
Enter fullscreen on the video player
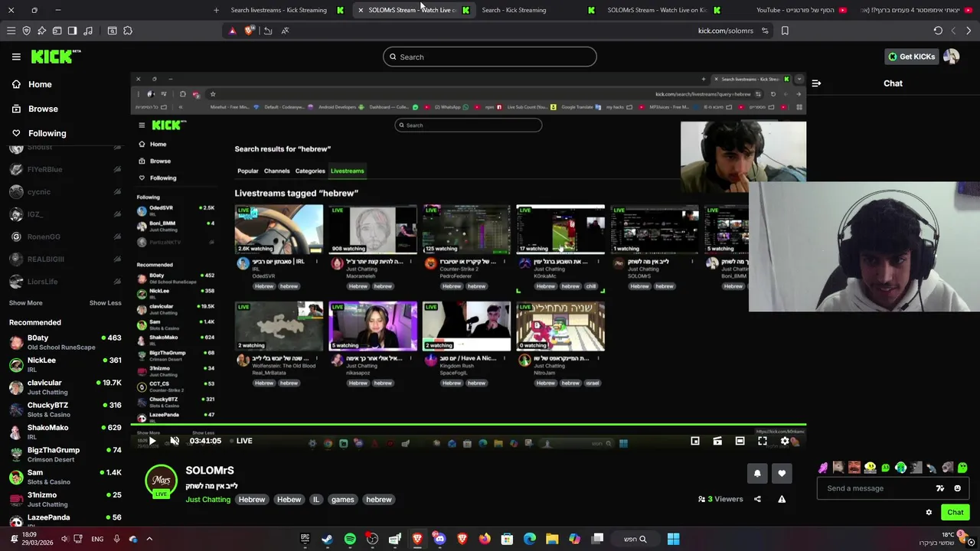click(x=763, y=441)
